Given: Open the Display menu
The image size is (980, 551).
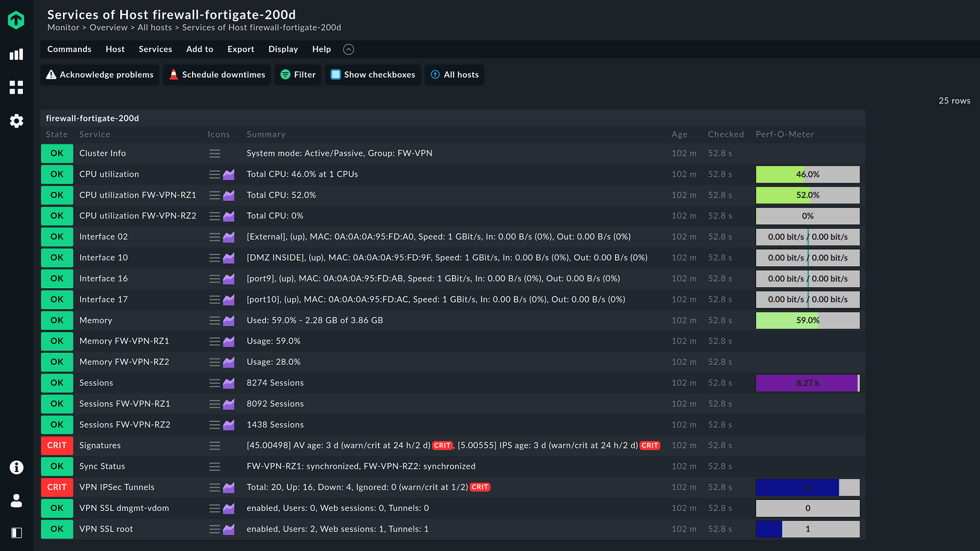Looking at the screenshot, I should pos(283,49).
